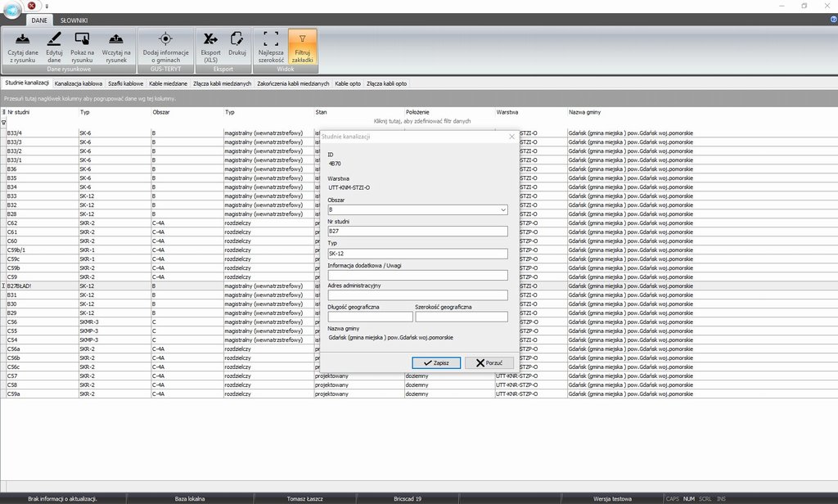Click the Pokaż na rysunku icon

[x=82, y=39]
